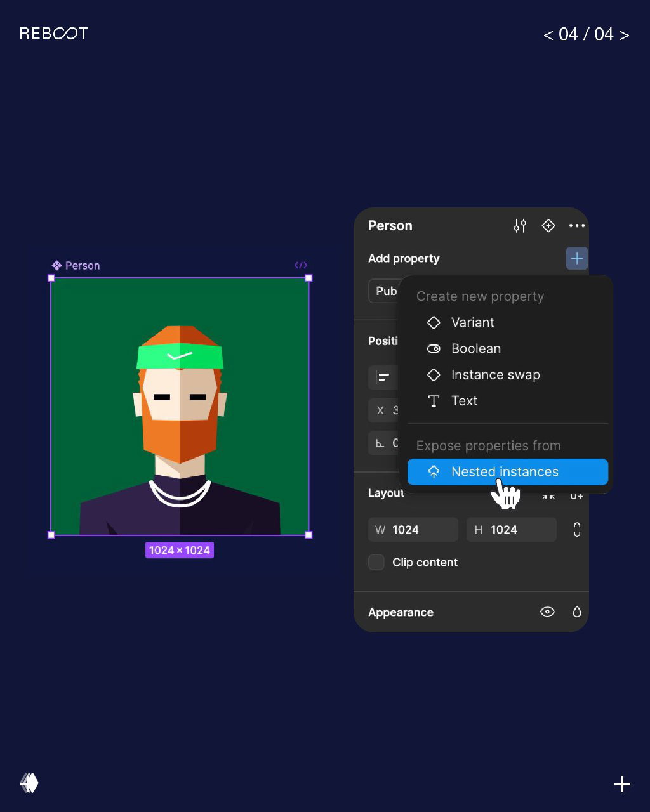Go to next slide arrow
The width and height of the screenshot is (650, 812).
coord(624,35)
